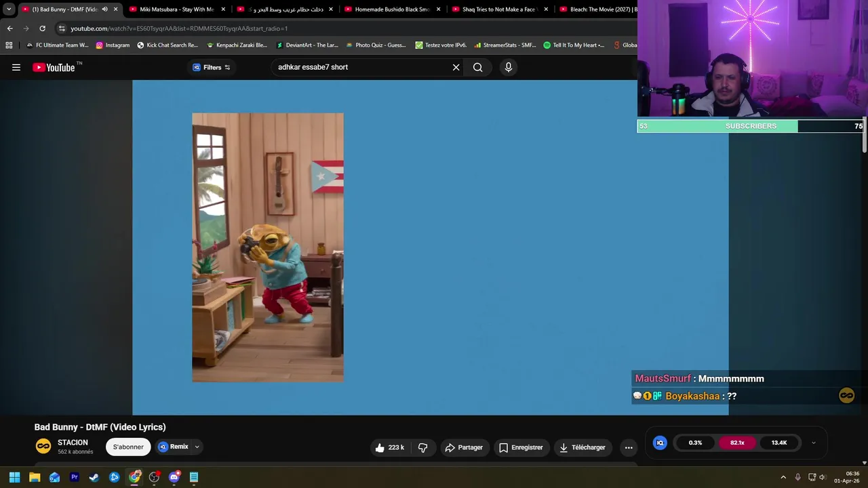The image size is (868, 488).
Task: Open the StreamerStats bookmark
Action: click(x=505, y=45)
